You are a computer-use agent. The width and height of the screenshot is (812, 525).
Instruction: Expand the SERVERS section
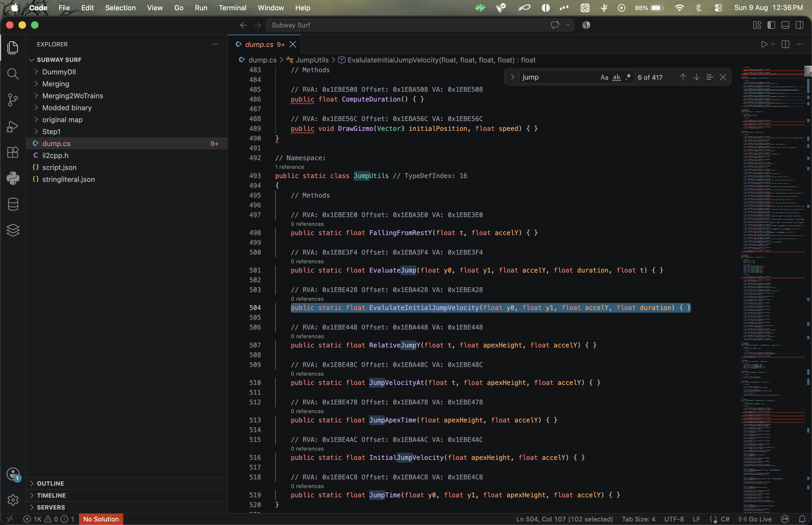[127, 507]
